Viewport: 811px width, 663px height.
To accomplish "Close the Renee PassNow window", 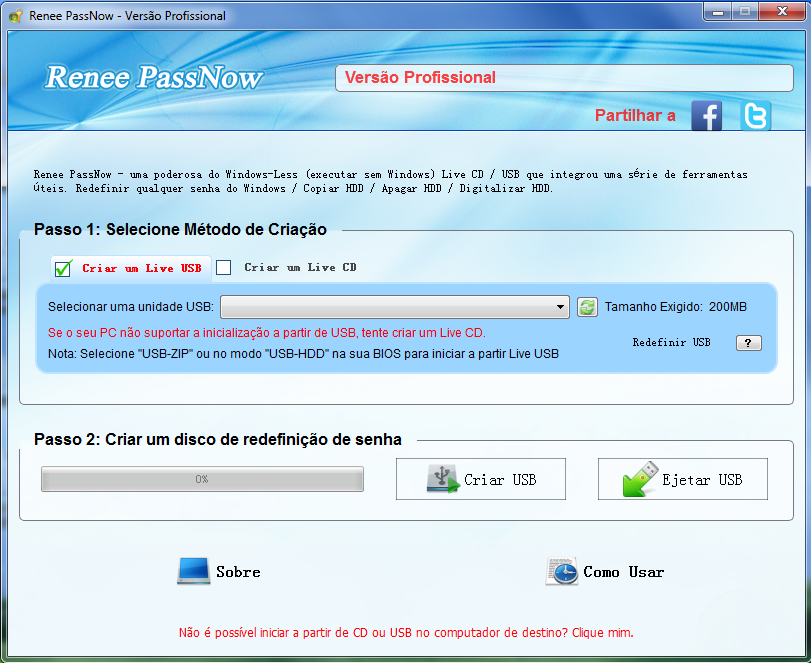I will [x=782, y=12].
